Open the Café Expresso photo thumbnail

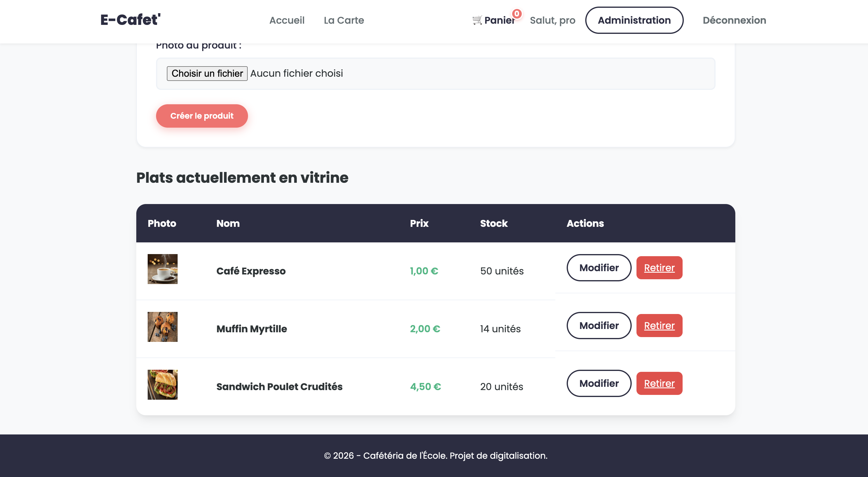pyautogui.click(x=162, y=269)
